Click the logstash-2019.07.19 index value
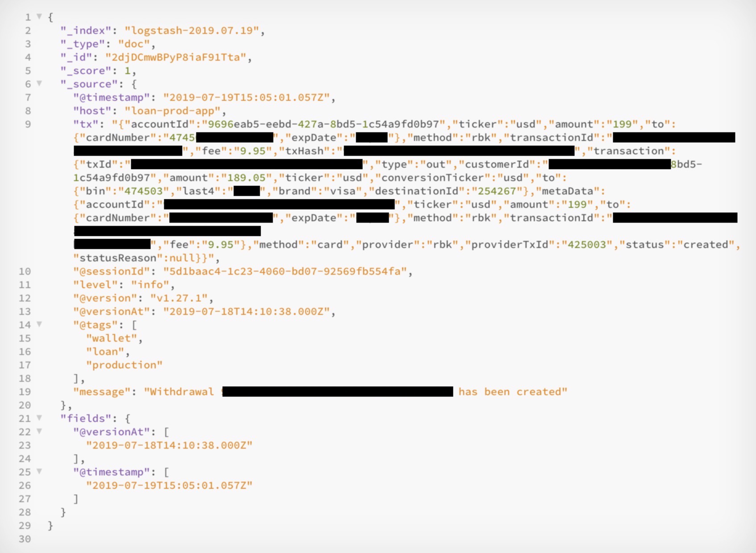The height and width of the screenshot is (553, 756). (192, 30)
